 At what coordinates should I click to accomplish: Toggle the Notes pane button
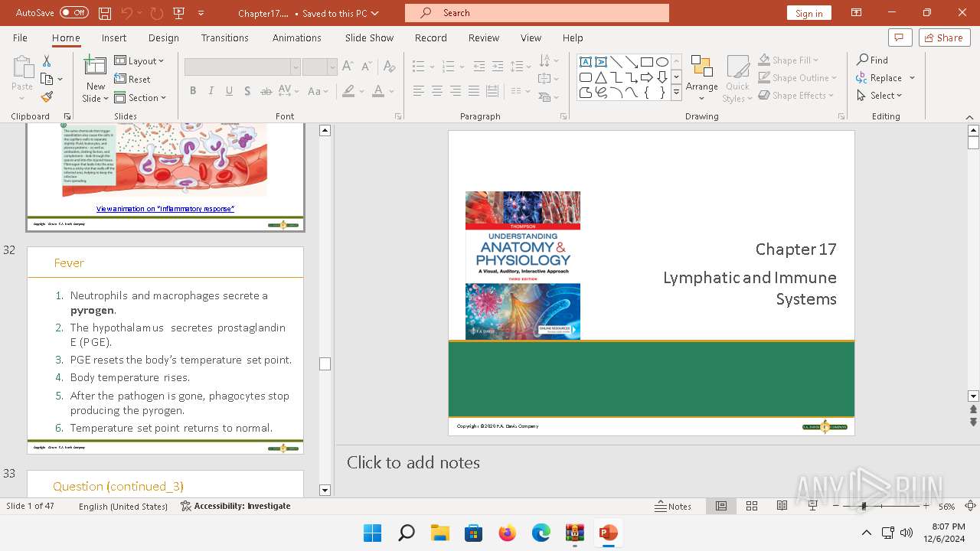point(673,506)
